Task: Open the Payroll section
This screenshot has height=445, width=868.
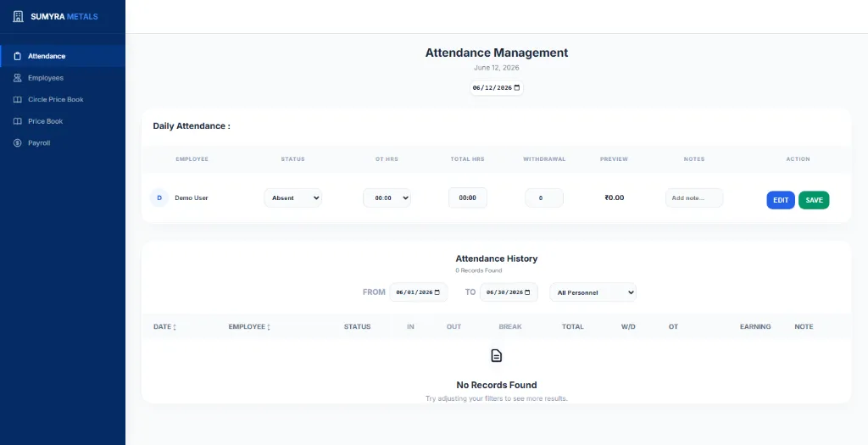Action: pyautogui.click(x=63, y=142)
